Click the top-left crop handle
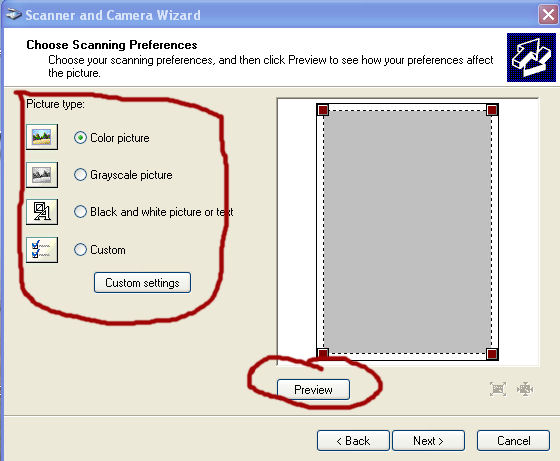The image size is (560, 461). click(323, 110)
